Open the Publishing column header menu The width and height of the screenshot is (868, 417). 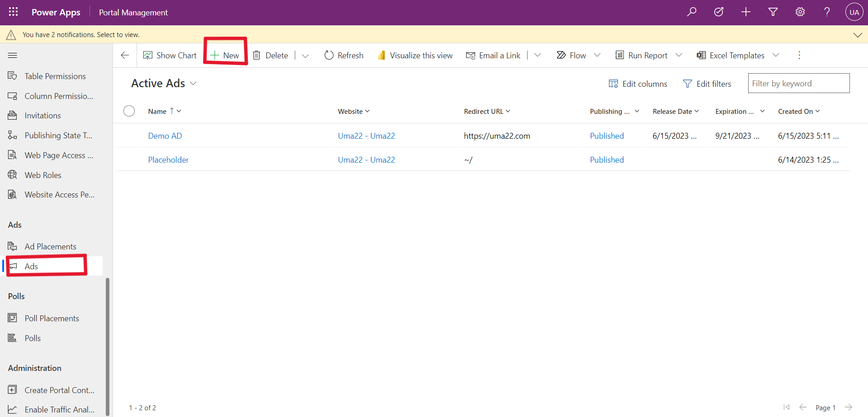click(614, 111)
